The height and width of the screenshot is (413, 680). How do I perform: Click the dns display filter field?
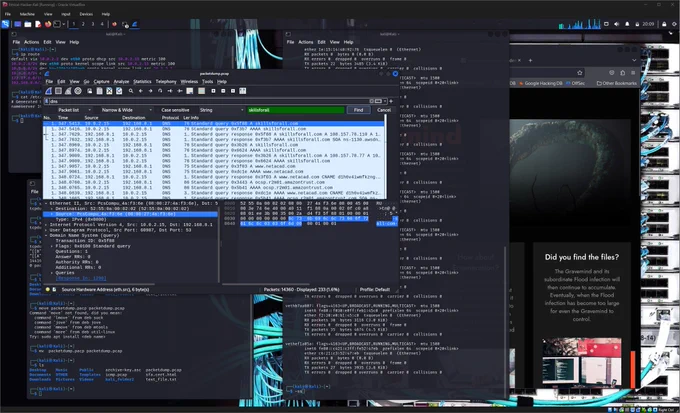tap(208, 101)
